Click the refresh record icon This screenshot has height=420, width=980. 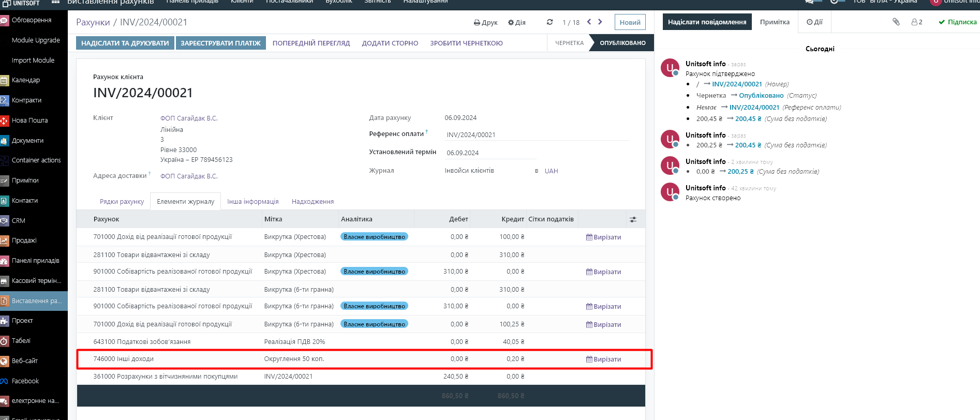(550, 22)
